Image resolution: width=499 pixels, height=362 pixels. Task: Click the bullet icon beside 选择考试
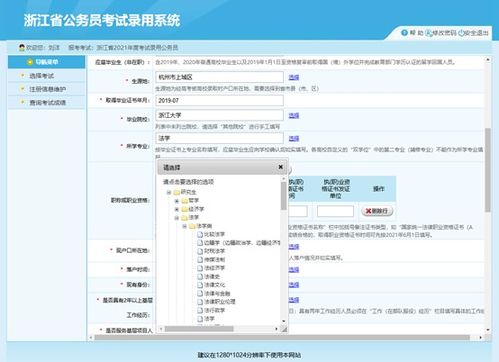23,76
